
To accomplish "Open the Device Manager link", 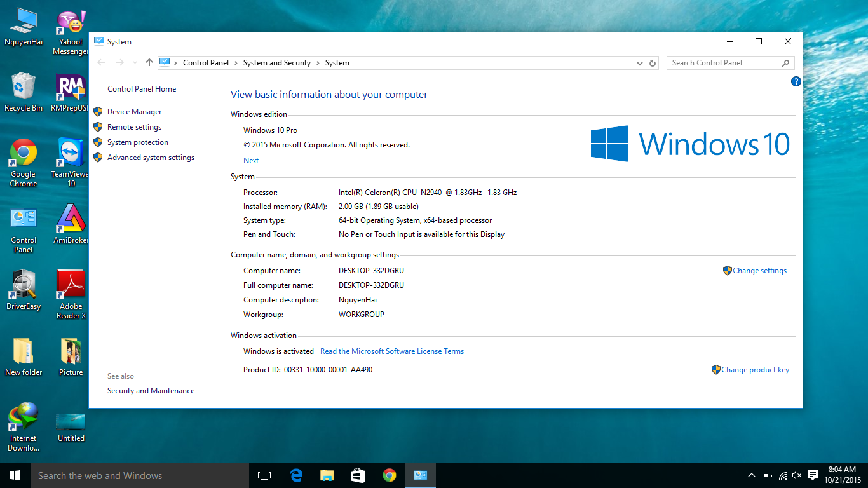I will point(134,112).
